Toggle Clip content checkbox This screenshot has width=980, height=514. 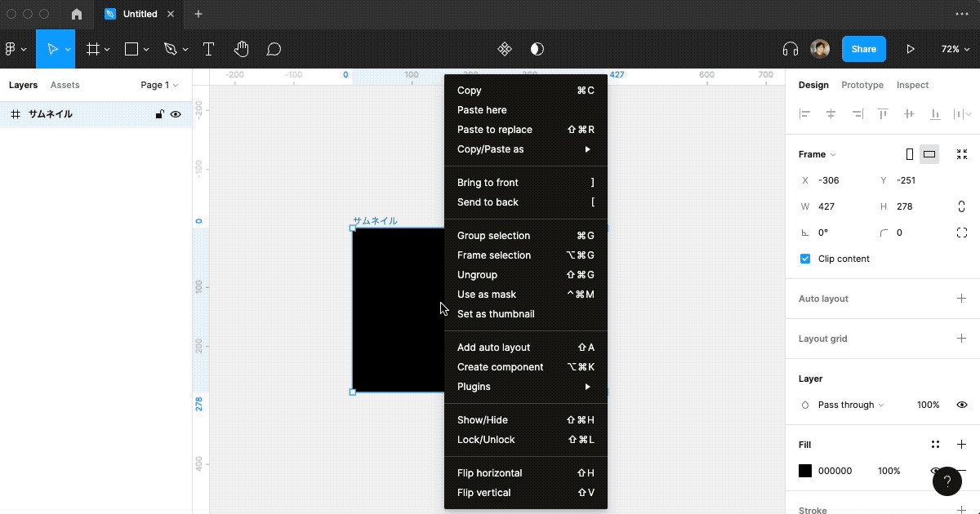(805, 259)
